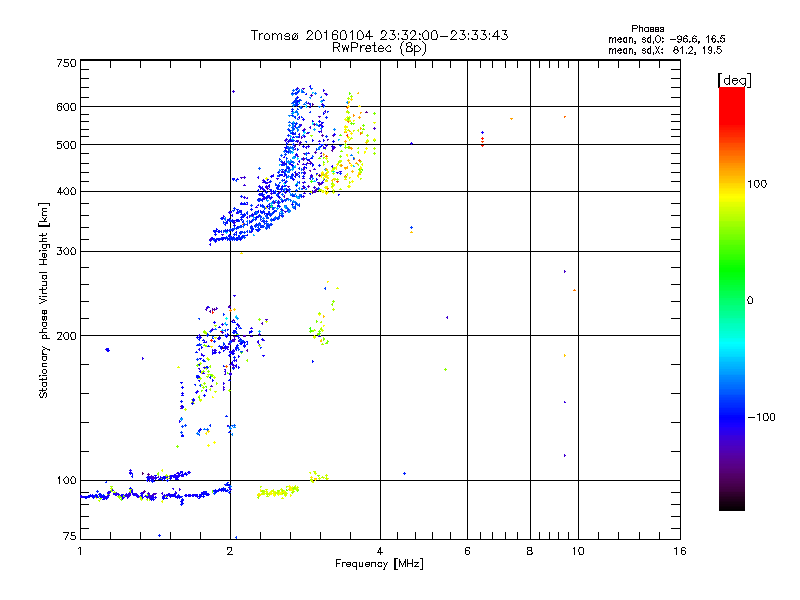Click the x-axis tick label '8'
The width and height of the screenshot is (800, 600).
[530, 551]
